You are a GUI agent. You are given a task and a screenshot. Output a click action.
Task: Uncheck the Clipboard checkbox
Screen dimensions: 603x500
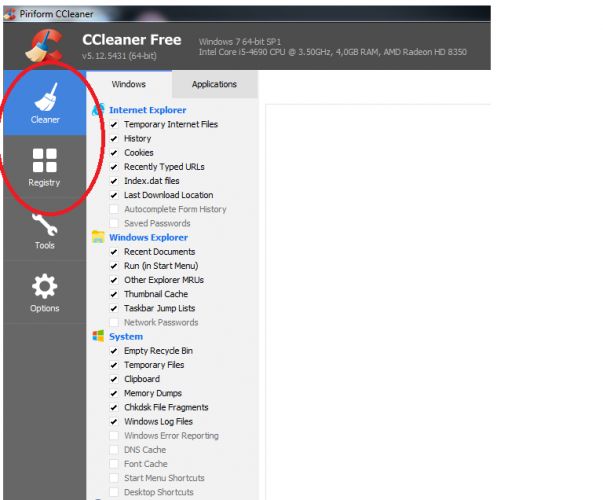tap(114, 379)
